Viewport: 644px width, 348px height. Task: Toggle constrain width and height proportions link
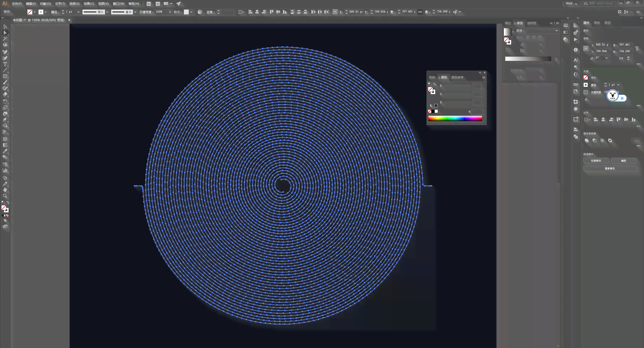pyautogui.click(x=420, y=12)
